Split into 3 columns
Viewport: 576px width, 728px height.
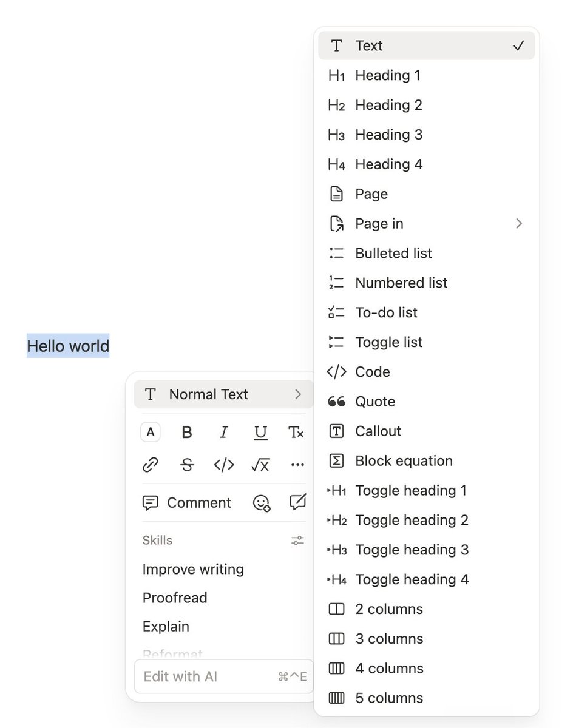point(427,639)
